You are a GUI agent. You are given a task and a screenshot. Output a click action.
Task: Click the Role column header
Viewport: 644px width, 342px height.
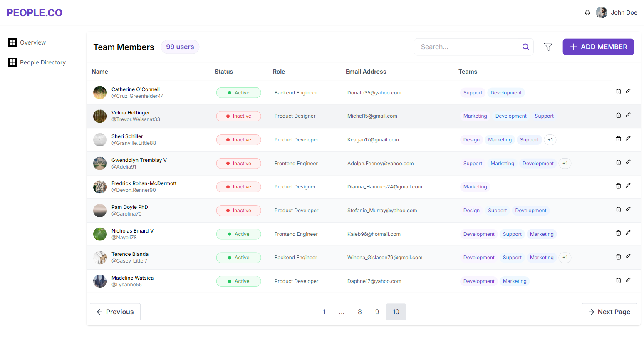click(x=279, y=72)
